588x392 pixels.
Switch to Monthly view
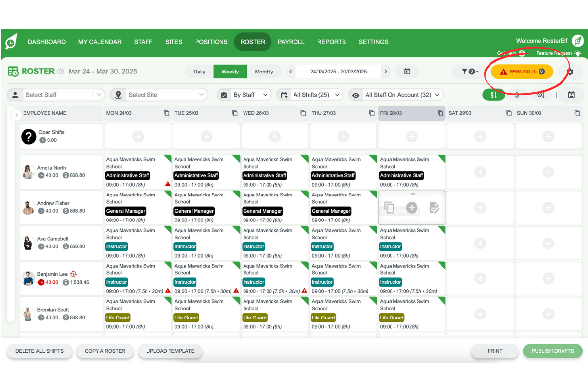(264, 72)
